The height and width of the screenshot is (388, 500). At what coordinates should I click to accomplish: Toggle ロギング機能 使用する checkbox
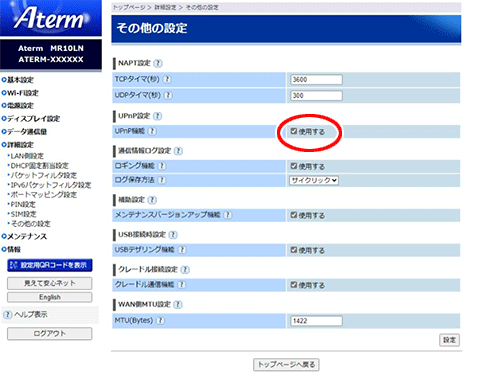click(x=294, y=166)
